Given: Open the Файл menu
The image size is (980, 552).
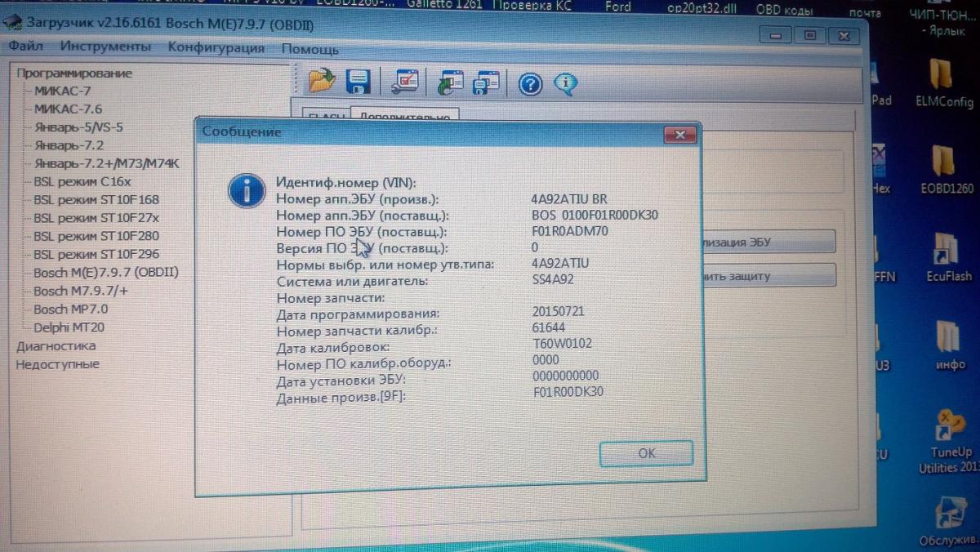Looking at the screenshot, I should 28,47.
